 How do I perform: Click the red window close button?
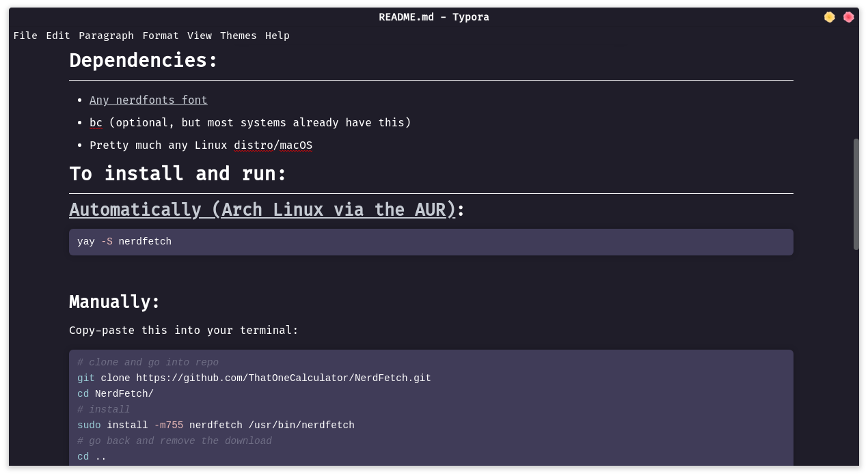[849, 17]
